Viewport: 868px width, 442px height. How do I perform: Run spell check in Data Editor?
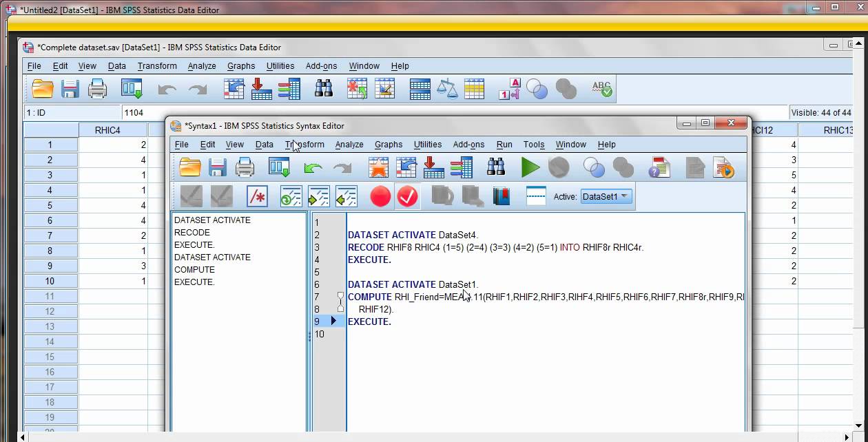[601, 89]
